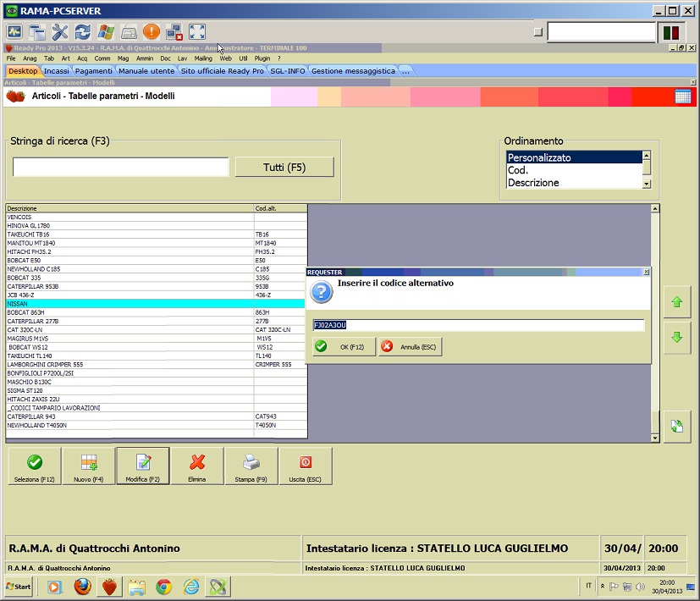This screenshot has height=601, width=700.
Task: Click the volume speaker tray icon
Action: tap(640, 587)
